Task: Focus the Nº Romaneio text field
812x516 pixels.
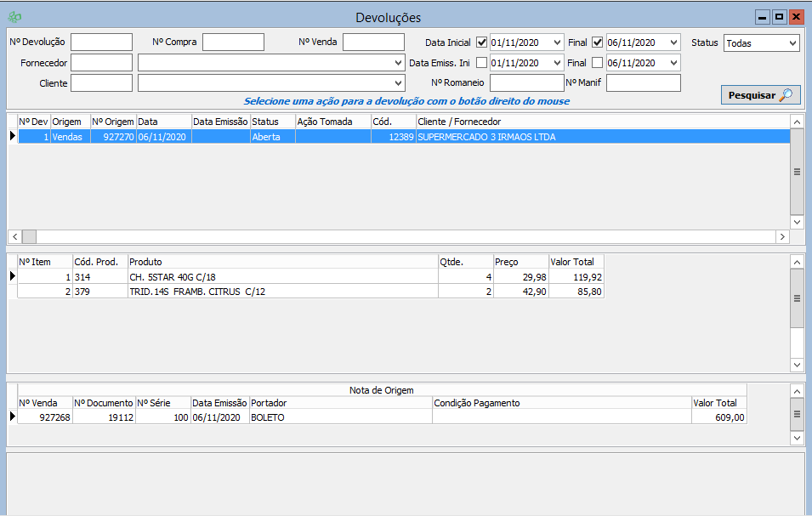Action: 526,83
